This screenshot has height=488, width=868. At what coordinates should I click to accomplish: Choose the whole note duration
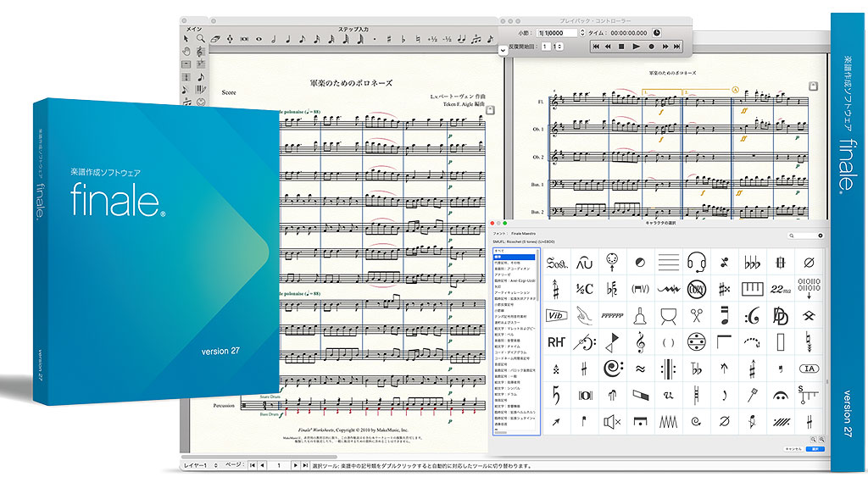click(259, 39)
